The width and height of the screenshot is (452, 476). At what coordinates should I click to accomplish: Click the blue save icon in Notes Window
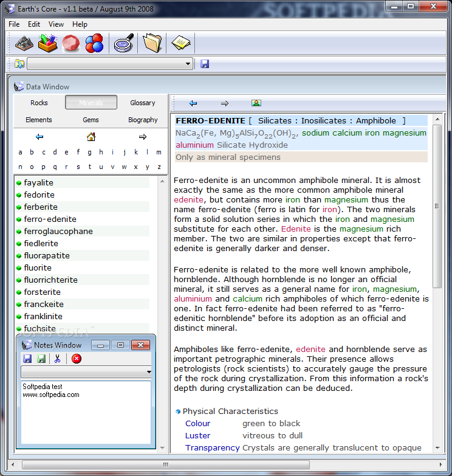point(27,359)
